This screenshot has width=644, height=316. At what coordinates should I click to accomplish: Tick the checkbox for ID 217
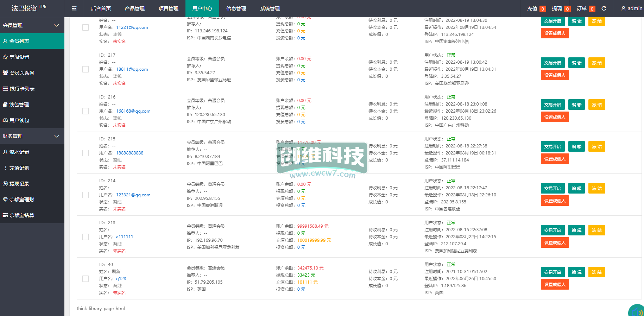click(x=86, y=69)
